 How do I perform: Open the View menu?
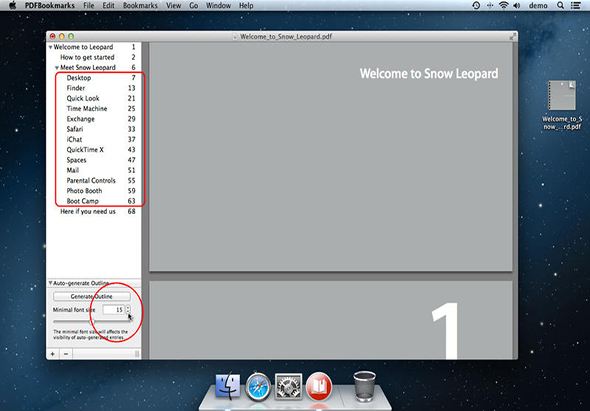pos(173,5)
